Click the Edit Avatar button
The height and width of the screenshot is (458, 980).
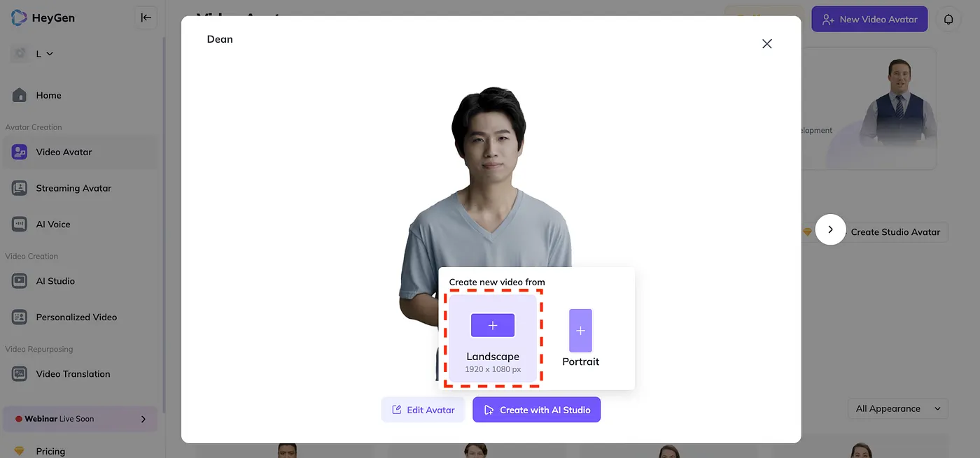(x=423, y=410)
